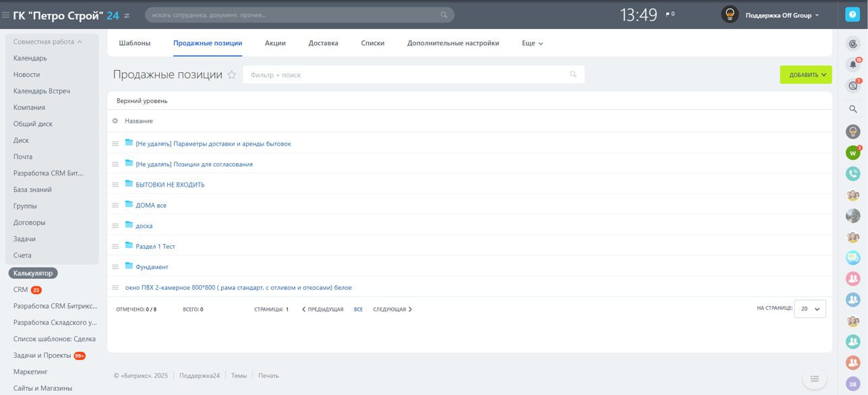Open the lightbulb profile avatar
This screenshot has width=868, height=395.
coord(730,15)
